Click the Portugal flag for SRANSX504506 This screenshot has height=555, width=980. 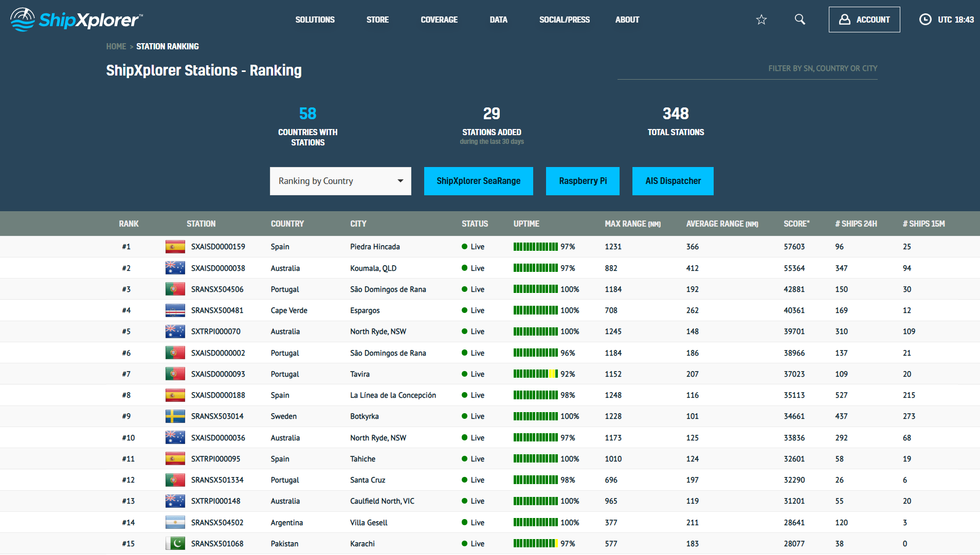(x=175, y=289)
